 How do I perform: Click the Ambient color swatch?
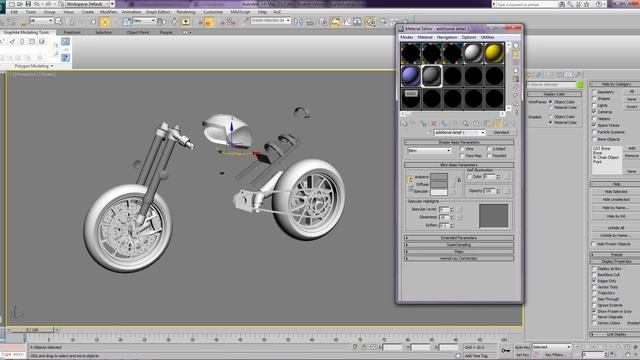tap(439, 177)
